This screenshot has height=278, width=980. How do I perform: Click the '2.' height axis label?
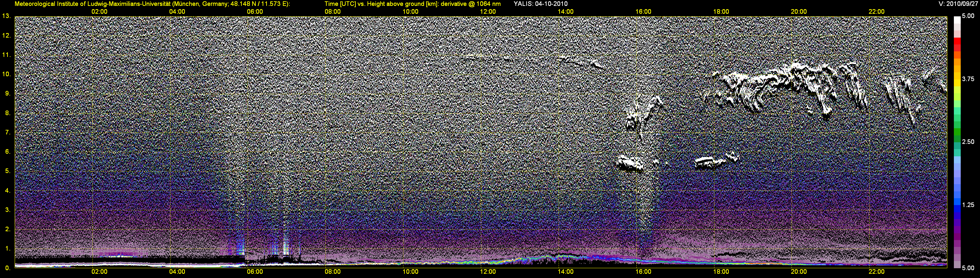[x=8, y=229]
